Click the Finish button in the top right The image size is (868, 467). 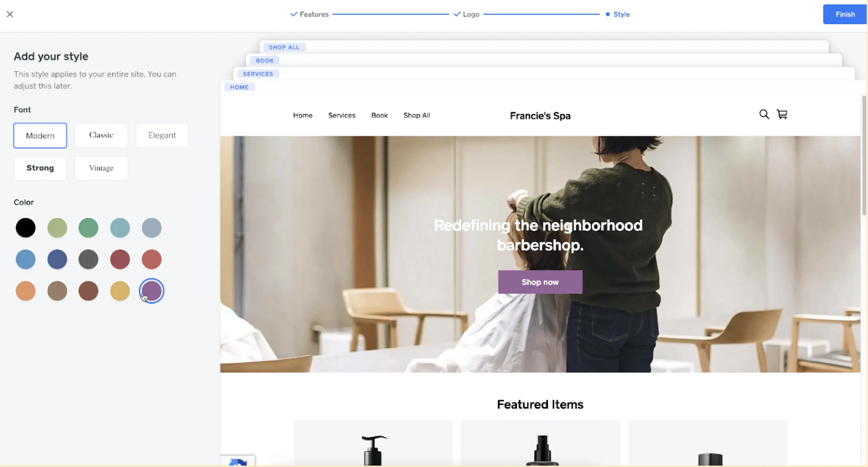pyautogui.click(x=845, y=14)
